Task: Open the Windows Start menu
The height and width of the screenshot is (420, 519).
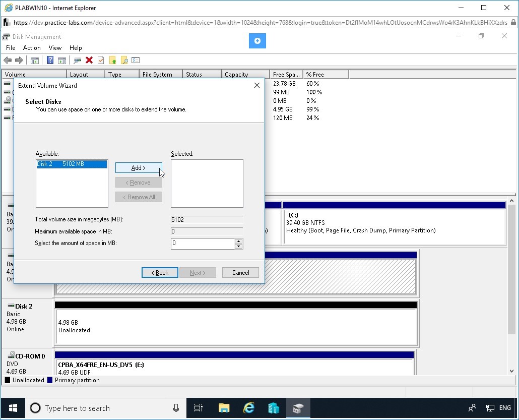Action: (x=13, y=408)
